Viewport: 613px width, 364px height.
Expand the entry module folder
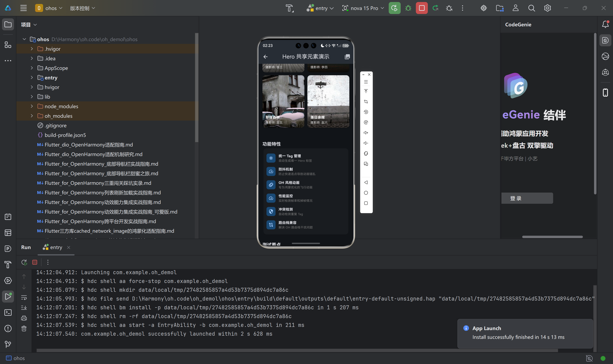pos(32,77)
